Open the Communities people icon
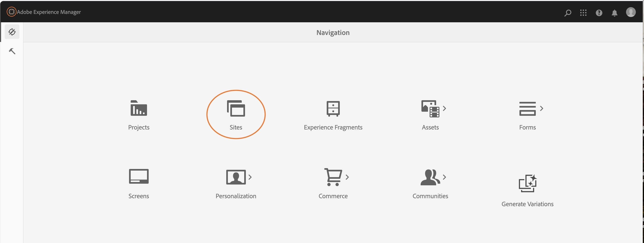 point(430,177)
